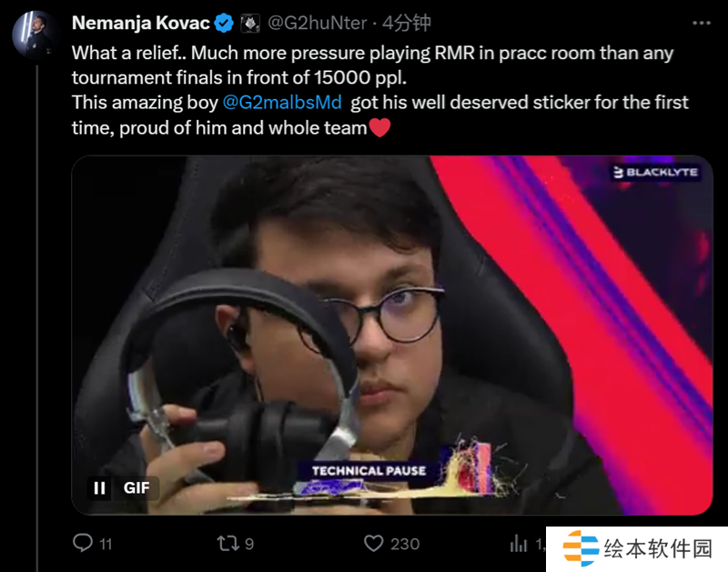Open the tweet timestamp 4分钟

coord(407,23)
